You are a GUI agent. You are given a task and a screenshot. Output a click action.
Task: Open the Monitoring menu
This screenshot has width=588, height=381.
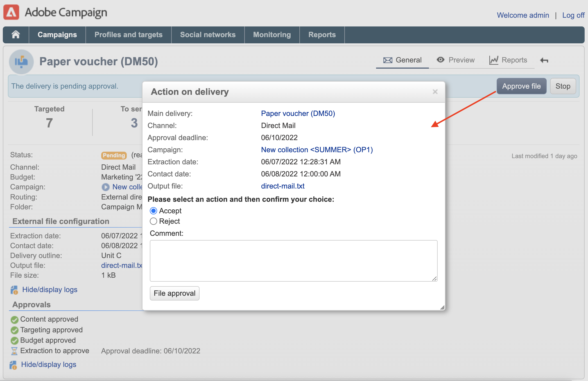(272, 35)
